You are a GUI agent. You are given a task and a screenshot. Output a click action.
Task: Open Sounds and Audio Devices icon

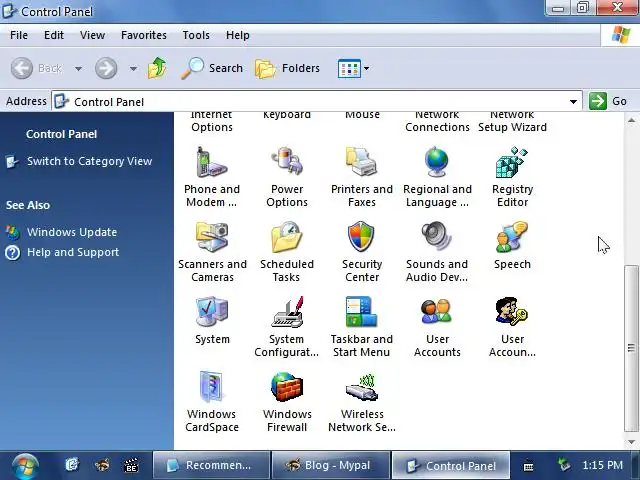pos(436,236)
